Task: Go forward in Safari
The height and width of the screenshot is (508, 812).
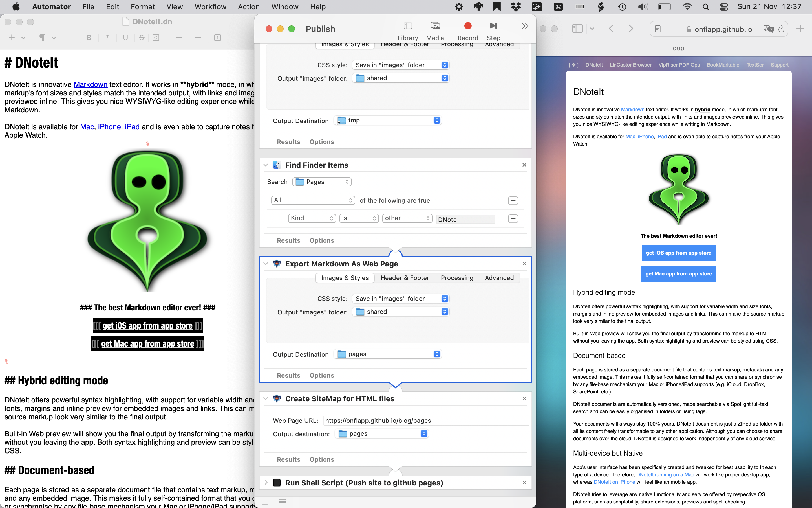Action: [631, 29]
